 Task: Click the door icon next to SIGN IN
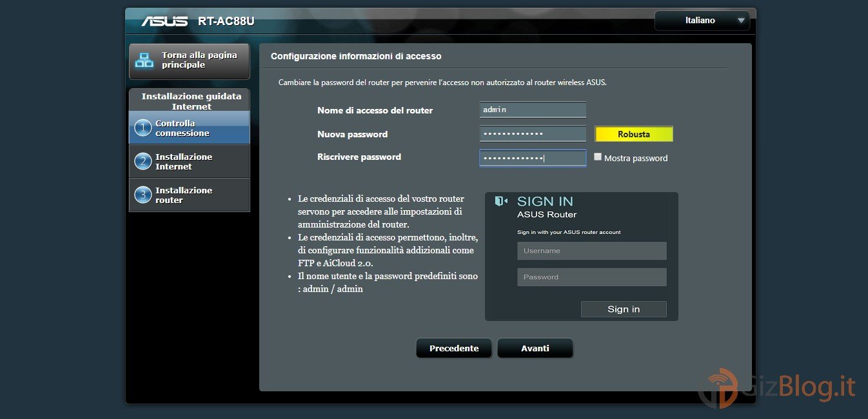[x=501, y=201]
